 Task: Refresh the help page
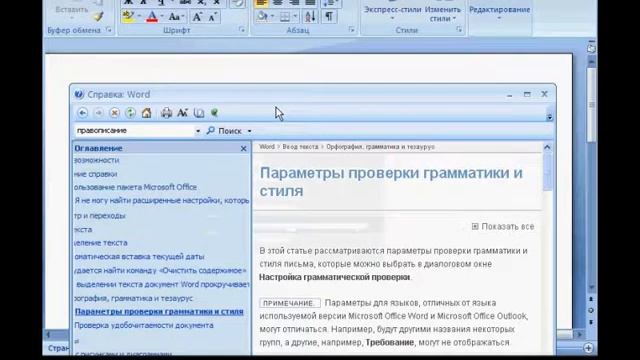tap(130, 113)
